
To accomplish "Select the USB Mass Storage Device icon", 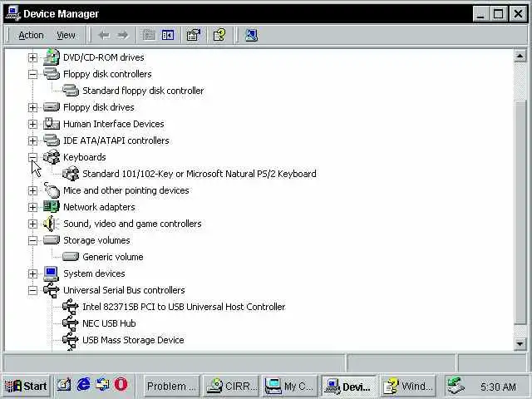I will point(71,340).
